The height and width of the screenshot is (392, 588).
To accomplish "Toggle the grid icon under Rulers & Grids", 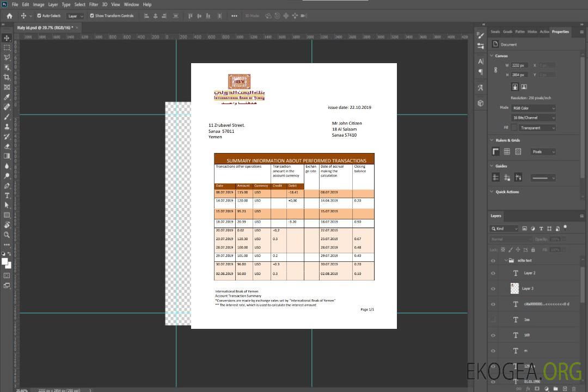I will [507, 152].
